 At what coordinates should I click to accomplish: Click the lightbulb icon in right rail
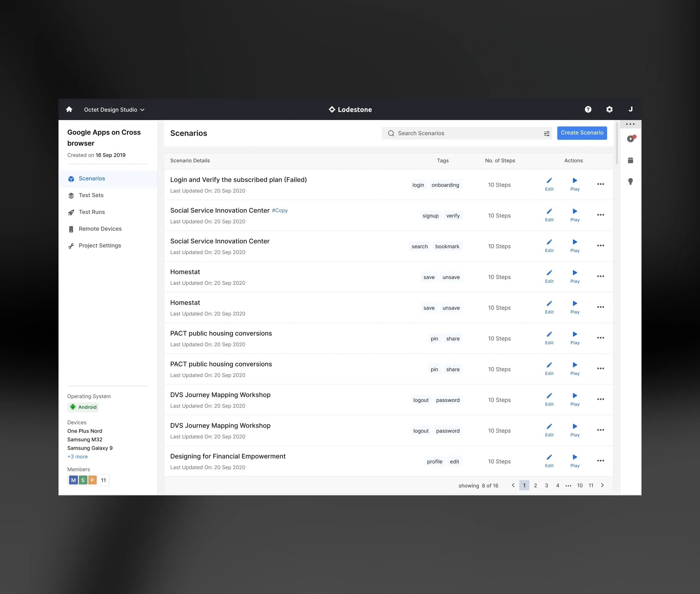point(630,182)
